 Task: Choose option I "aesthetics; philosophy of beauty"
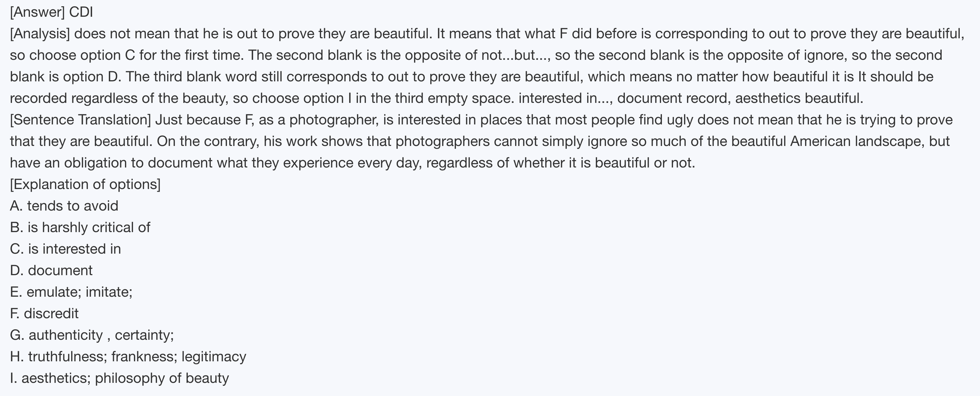120,378
